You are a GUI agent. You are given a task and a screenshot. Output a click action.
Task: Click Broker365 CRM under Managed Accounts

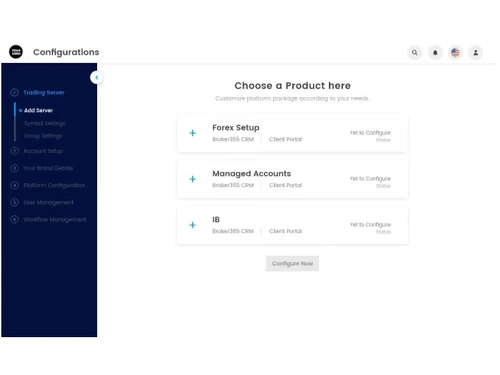click(x=233, y=185)
